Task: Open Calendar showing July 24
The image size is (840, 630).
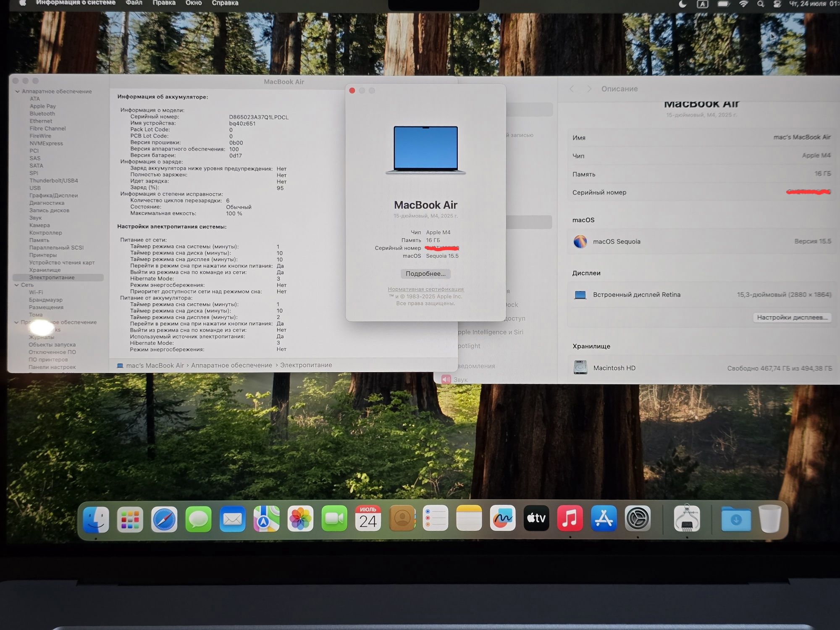Action: pos(368,518)
